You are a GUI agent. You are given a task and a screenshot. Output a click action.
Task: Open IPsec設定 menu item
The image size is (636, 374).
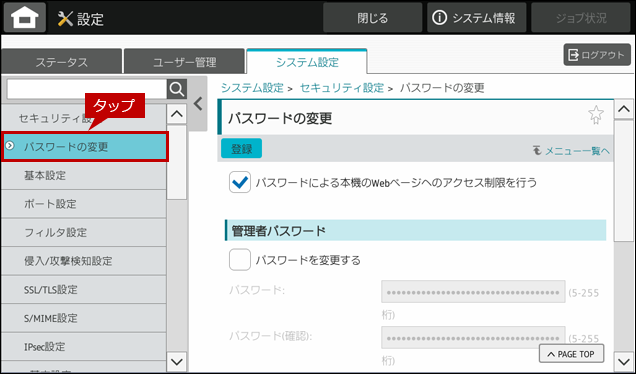tap(84, 347)
